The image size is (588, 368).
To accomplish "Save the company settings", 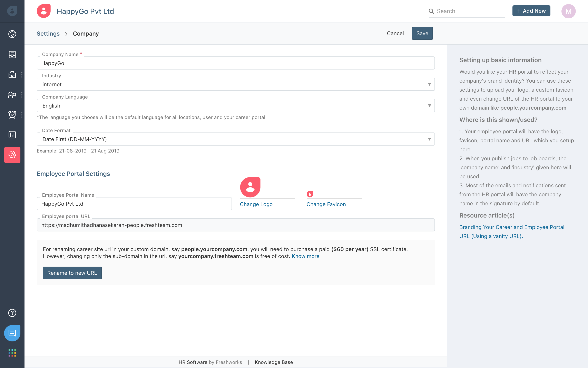I will click(422, 33).
